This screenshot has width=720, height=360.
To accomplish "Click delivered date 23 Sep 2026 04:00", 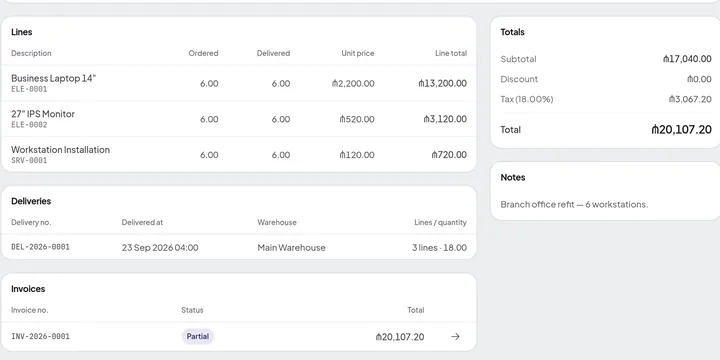I will pos(160,248).
